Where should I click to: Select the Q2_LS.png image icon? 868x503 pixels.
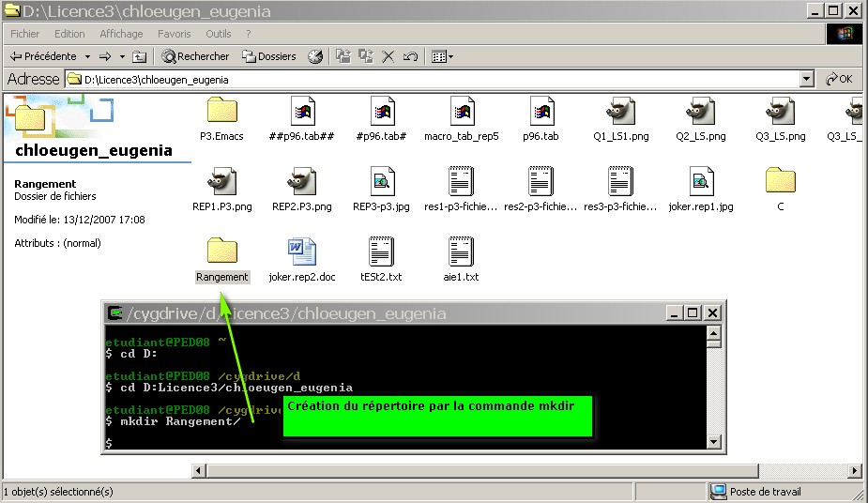click(x=700, y=110)
